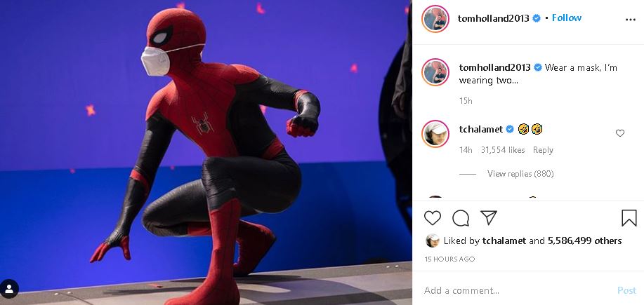Open comment bubble icon below post

coord(461,218)
